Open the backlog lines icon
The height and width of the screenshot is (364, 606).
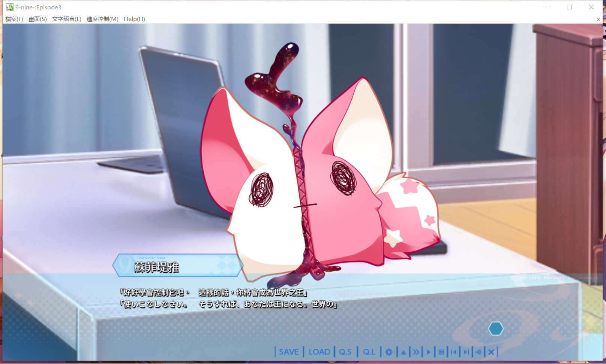(x=441, y=352)
